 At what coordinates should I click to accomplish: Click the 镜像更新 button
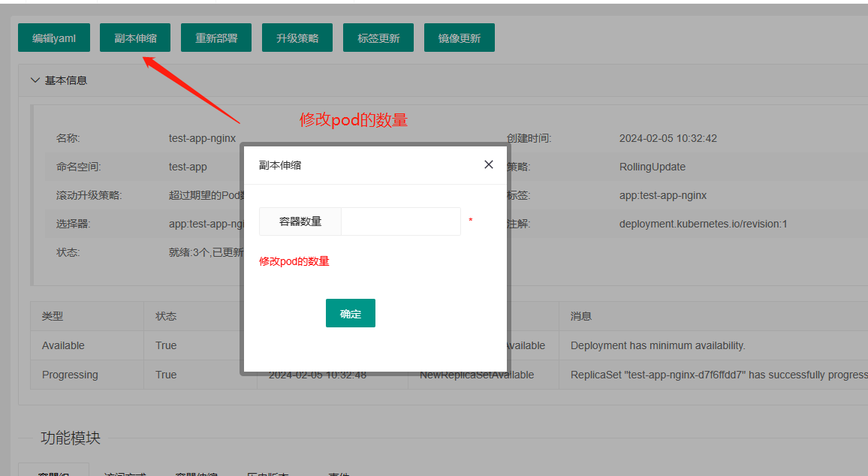pos(460,38)
